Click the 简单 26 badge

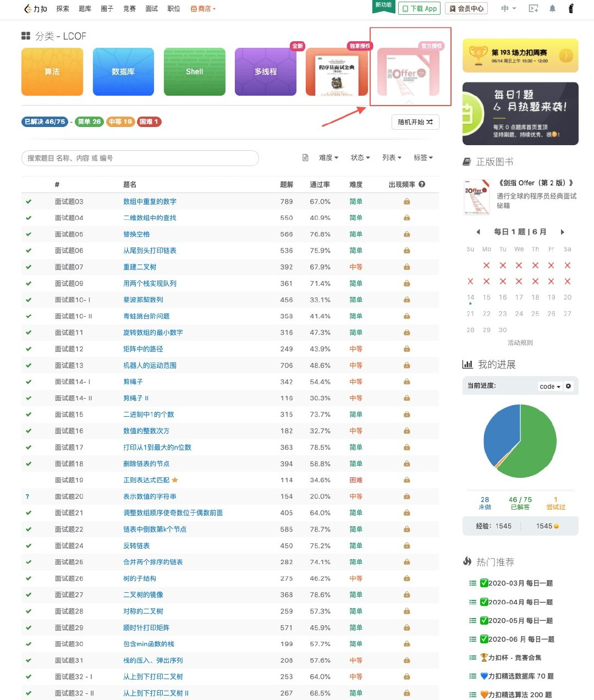(x=89, y=122)
